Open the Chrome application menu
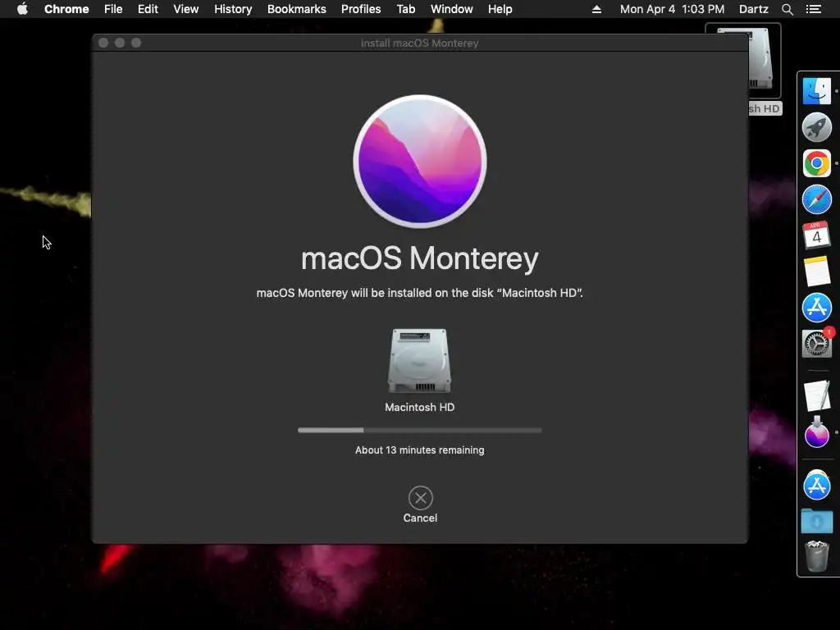The height and width of the screenshot is (630, 840). pos(66,9)
